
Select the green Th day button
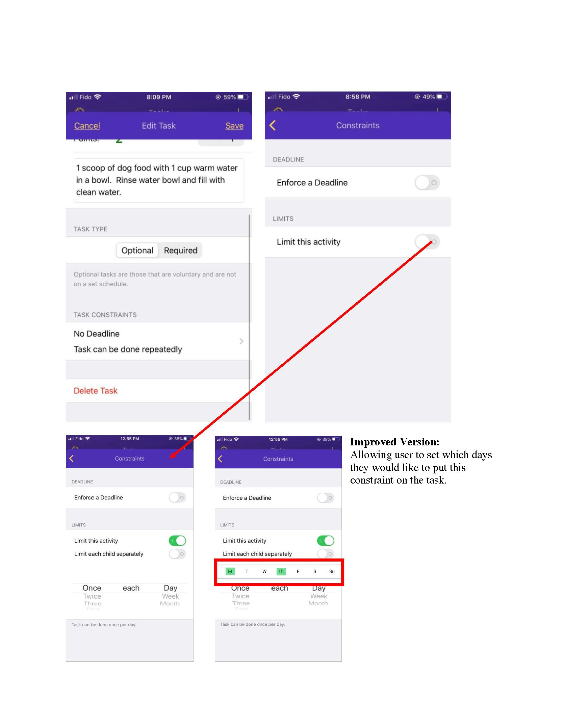(281, 571)
